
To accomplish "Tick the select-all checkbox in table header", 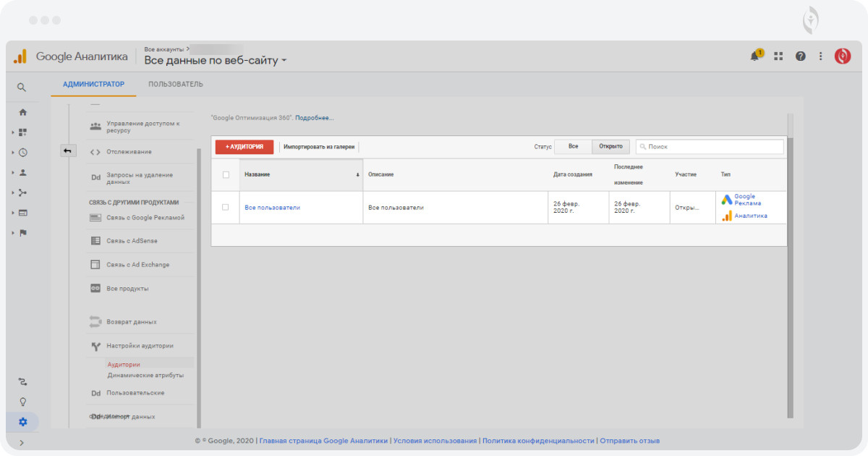I will point(226,174).
